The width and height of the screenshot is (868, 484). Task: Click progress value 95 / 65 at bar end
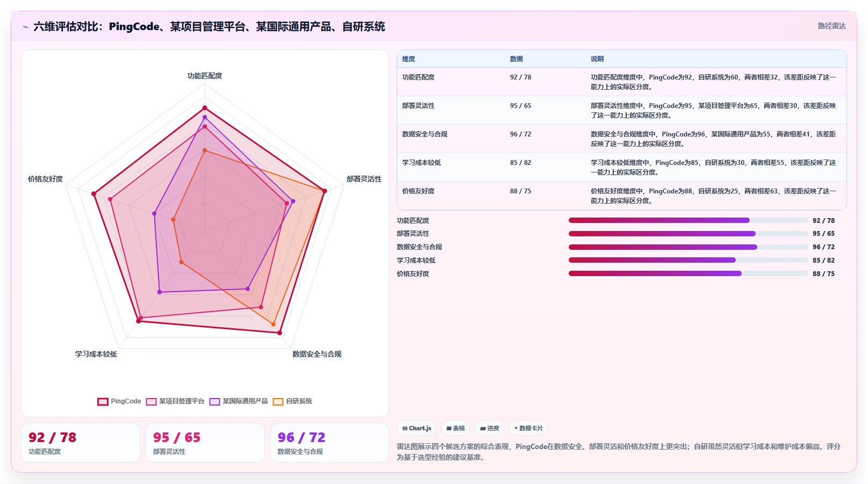point(823,234)
